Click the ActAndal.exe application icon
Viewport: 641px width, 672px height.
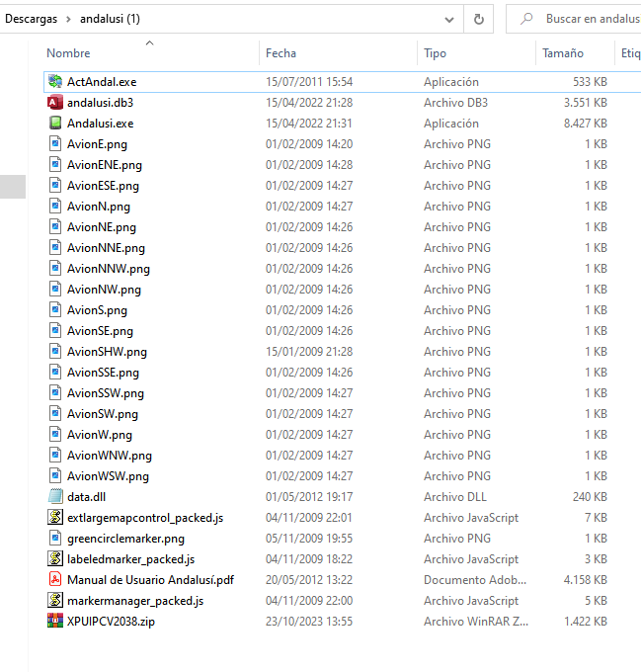click(54, 81)
